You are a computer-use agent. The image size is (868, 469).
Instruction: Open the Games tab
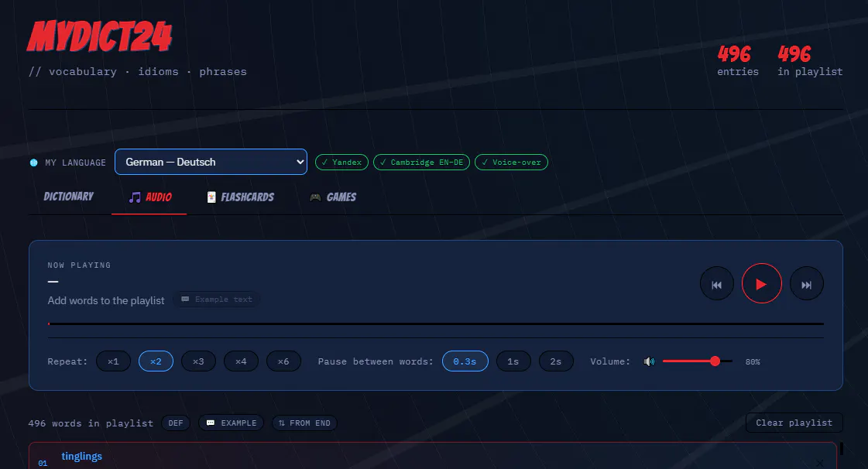coord(333,197)
